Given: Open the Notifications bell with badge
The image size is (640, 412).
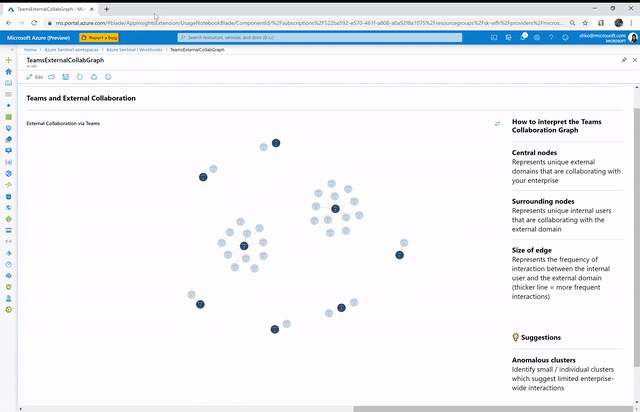Looking at the screenshot, I should (523, 37).
